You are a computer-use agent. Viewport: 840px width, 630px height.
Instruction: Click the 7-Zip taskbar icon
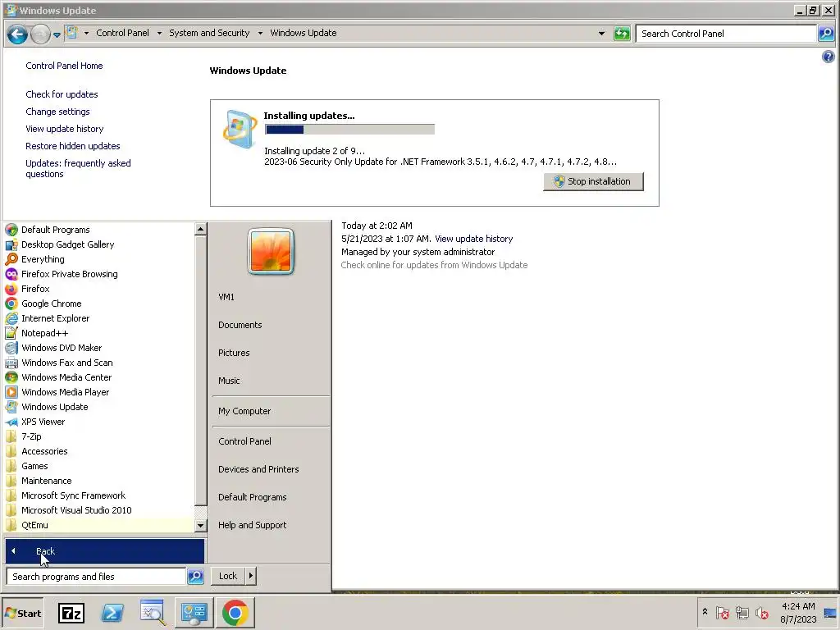click(x=71, y=613)
